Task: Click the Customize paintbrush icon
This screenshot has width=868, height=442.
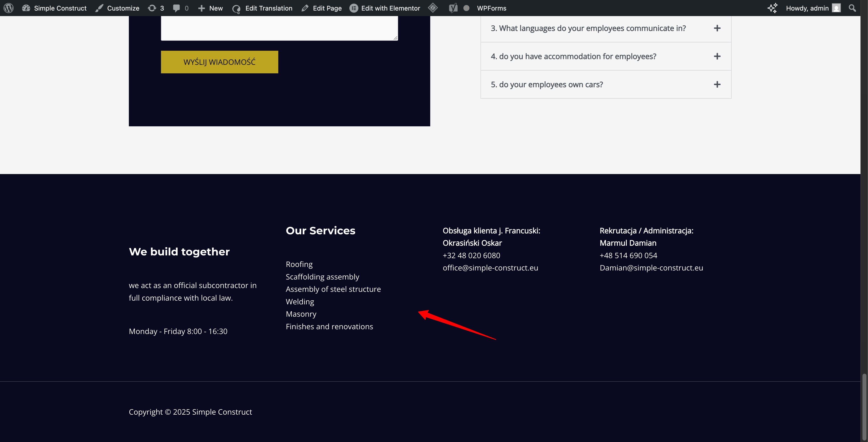Action: click(x=99, y=8)
